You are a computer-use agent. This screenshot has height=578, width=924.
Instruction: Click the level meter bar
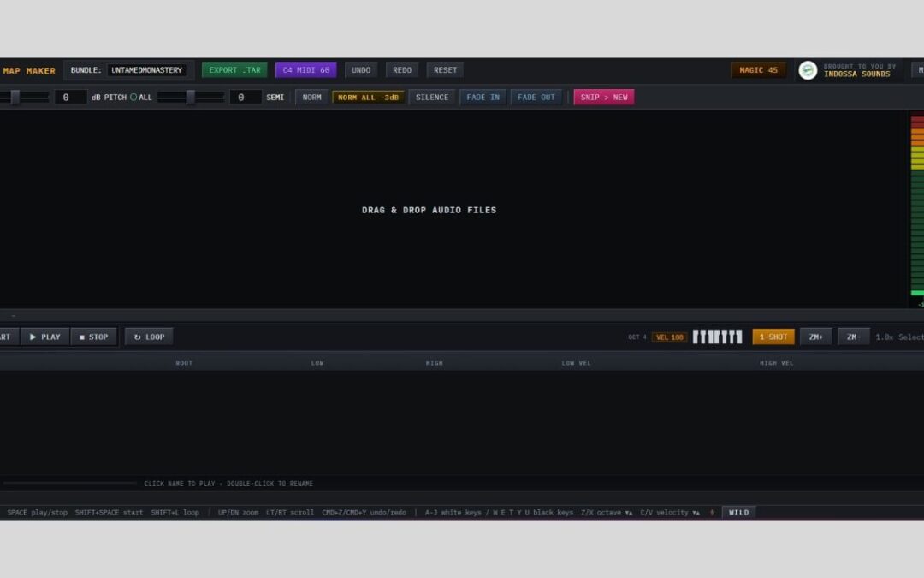tap(917, 206)
